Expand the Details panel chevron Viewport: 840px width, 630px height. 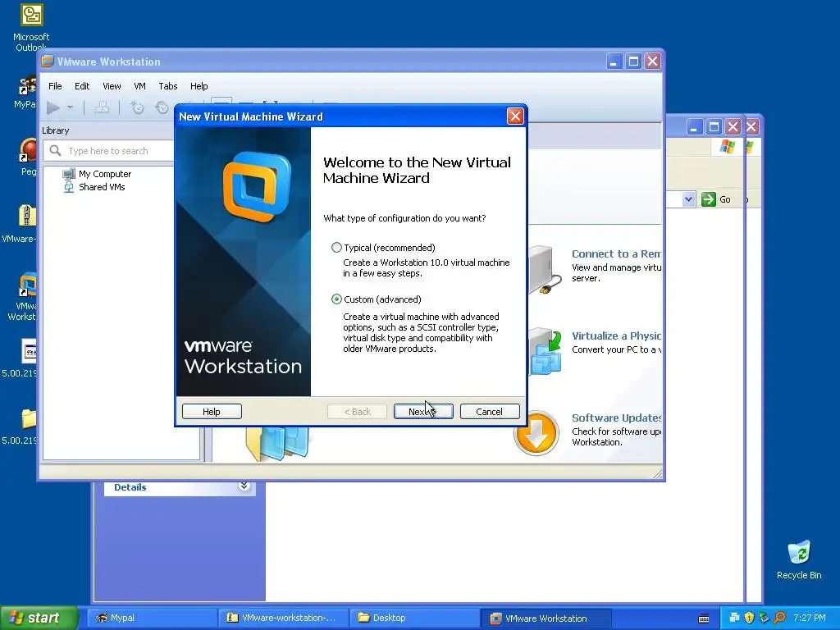click(244, 486)
